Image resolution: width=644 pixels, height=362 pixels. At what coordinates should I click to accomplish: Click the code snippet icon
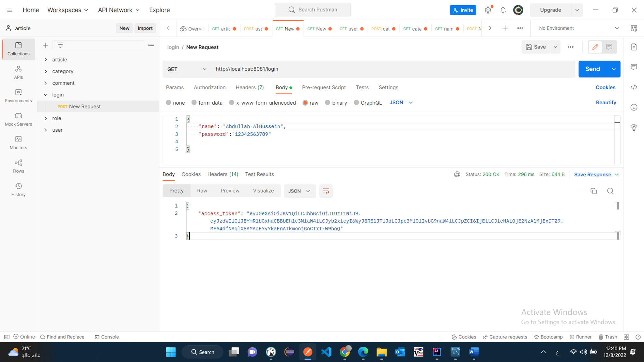click(634, 87)
